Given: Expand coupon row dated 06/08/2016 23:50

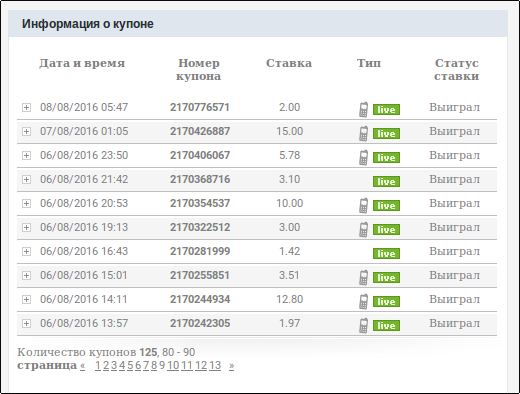Looking at the screenshot, I should pos(26,155).
